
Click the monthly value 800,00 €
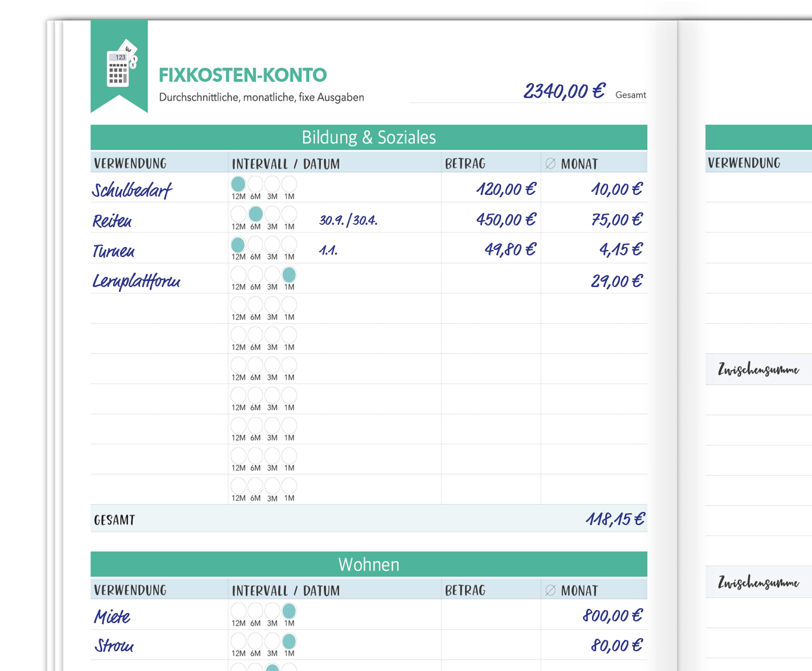pyautogui.click(x=613, y=615)
